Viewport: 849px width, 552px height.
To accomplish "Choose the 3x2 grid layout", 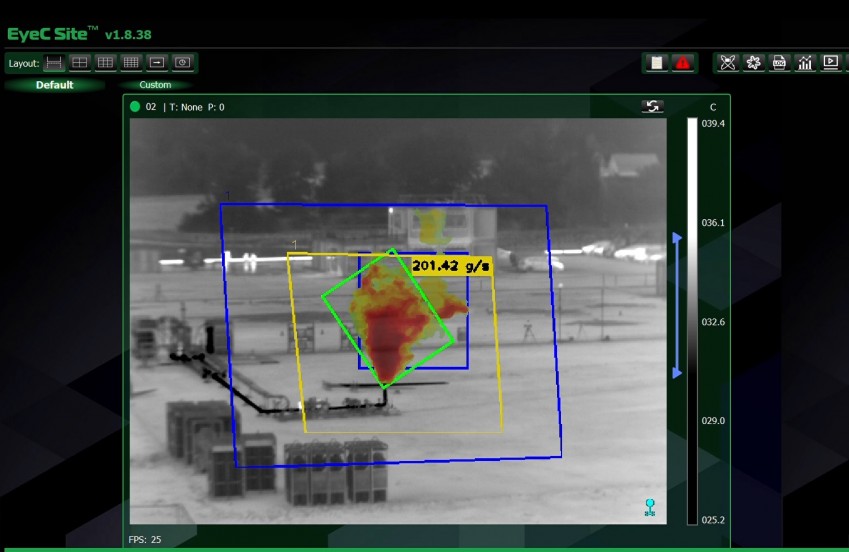I will 105,63.
